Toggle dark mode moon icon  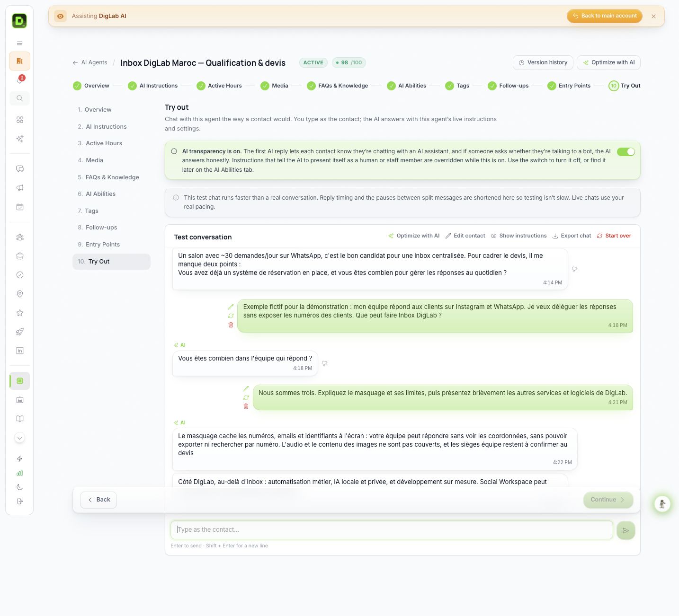(x=19, y=487)
